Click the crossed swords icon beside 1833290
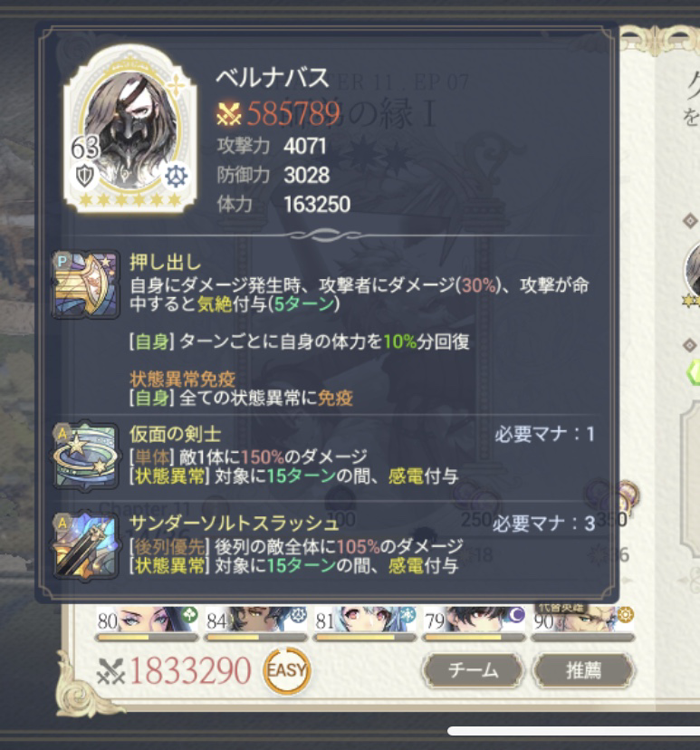 (110, 671)
